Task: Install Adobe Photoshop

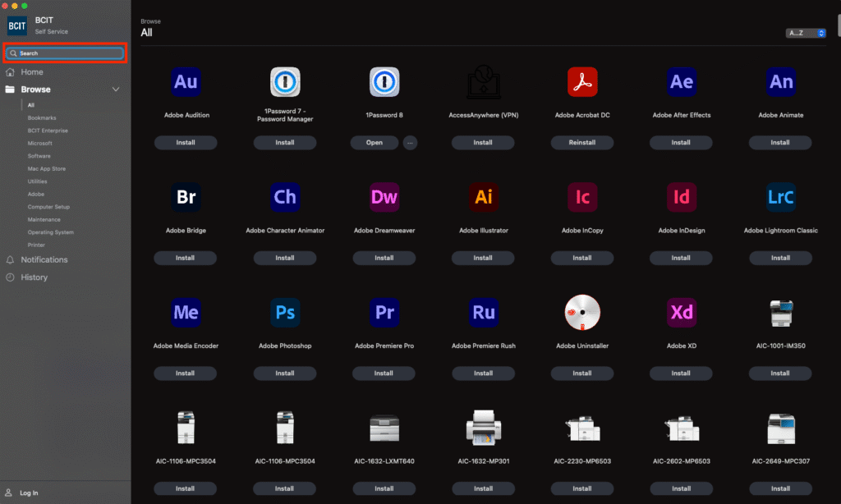Action: pyautogui.click(x=285, y=373)
